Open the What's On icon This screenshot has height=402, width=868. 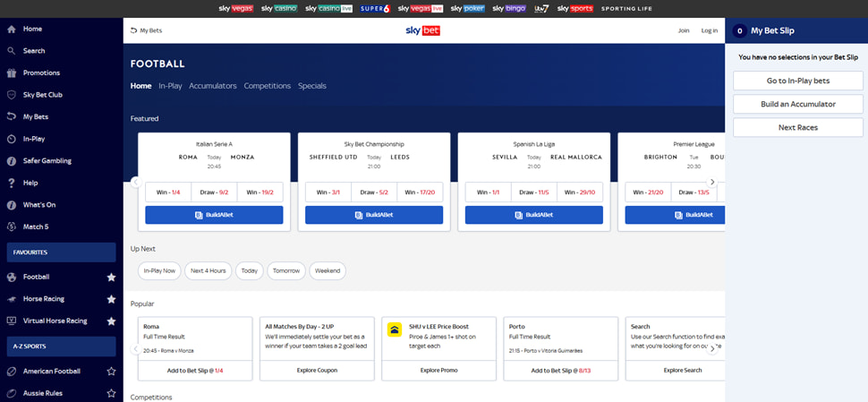(x=11, y=205)
